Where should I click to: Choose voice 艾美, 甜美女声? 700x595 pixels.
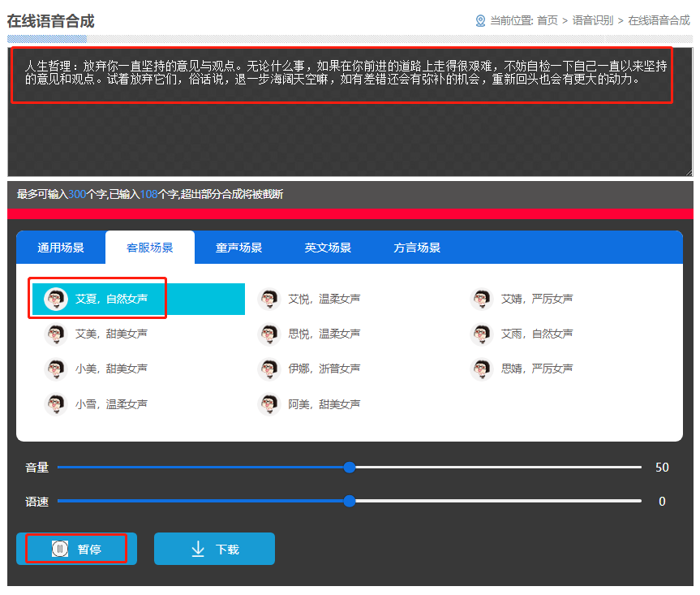click(x=111, y=334)
